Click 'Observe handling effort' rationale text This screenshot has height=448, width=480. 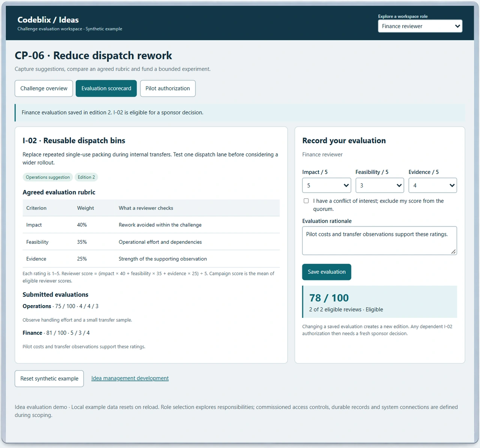[x=77, y=320]
